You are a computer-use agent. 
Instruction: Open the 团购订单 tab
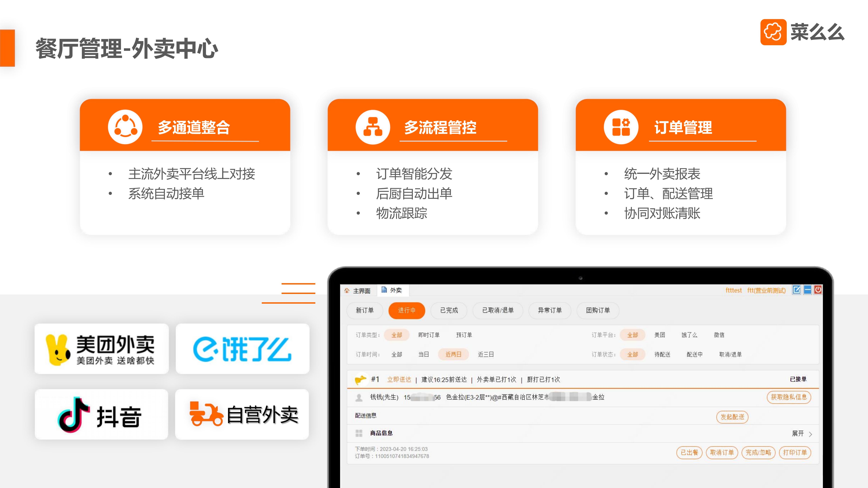tap(598, 310)
